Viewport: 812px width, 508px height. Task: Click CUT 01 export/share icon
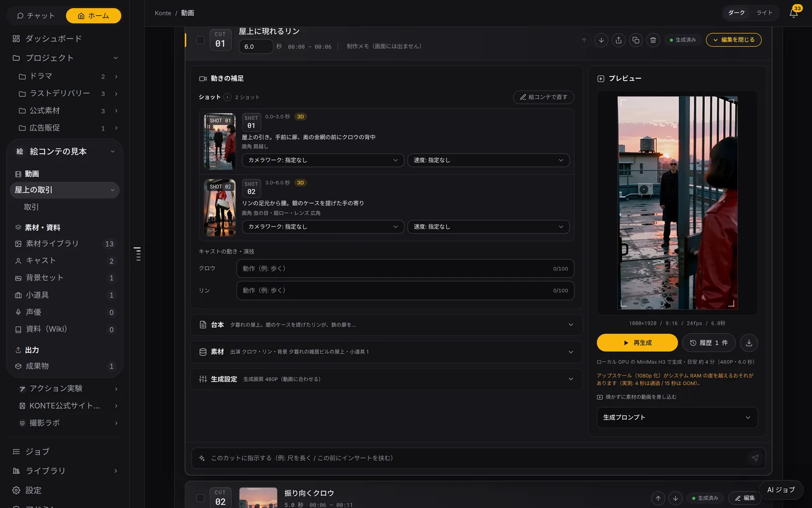point(619,40)
